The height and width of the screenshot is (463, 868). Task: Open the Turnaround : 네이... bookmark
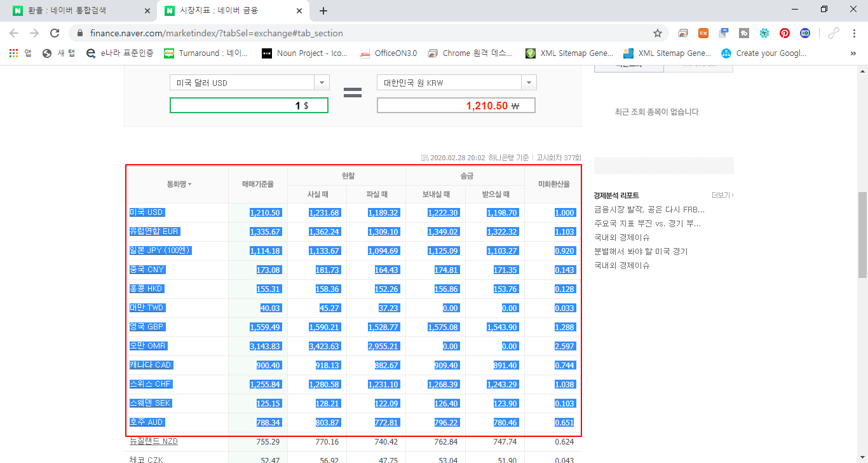tap(206, 53)
